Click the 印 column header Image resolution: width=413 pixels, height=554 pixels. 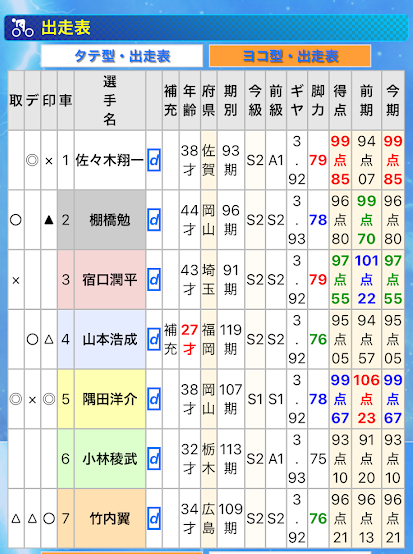pyautogui.click(x=49, y=101)
